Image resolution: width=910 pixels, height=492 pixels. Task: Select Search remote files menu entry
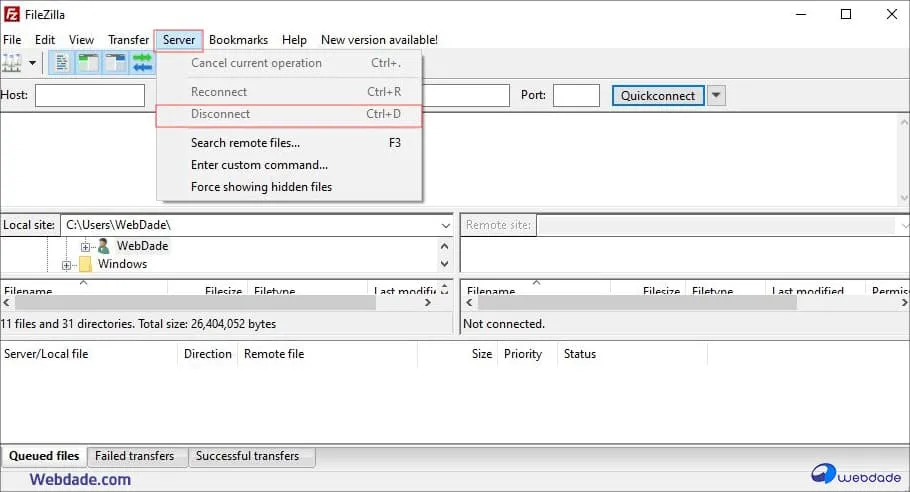(245, 143)
